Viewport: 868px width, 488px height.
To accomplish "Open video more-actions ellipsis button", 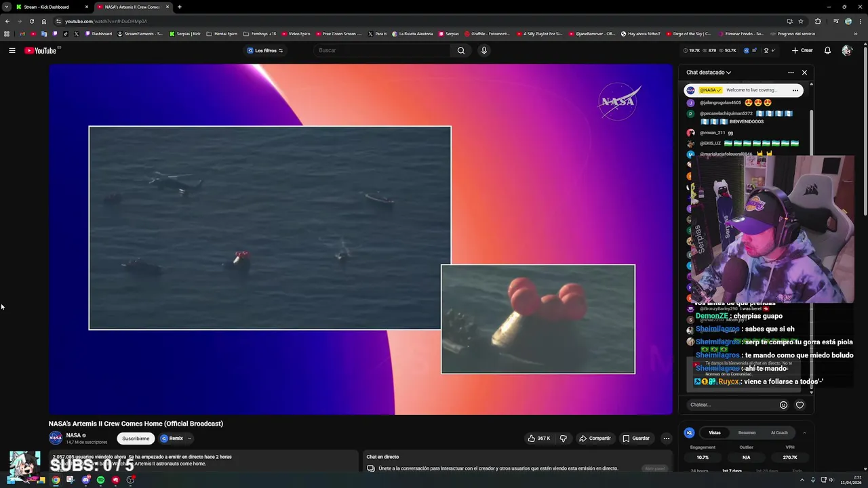I will pos(666,439).
